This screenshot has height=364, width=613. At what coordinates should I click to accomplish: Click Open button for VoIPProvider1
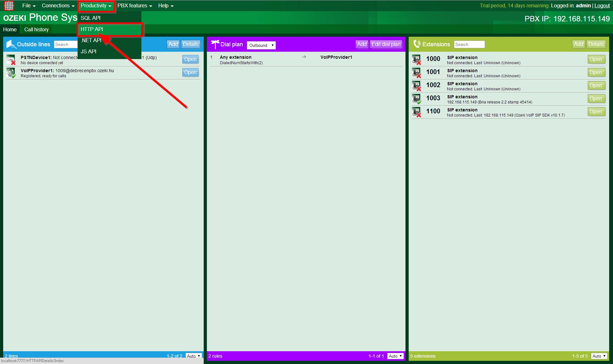(x=190, y=72)
